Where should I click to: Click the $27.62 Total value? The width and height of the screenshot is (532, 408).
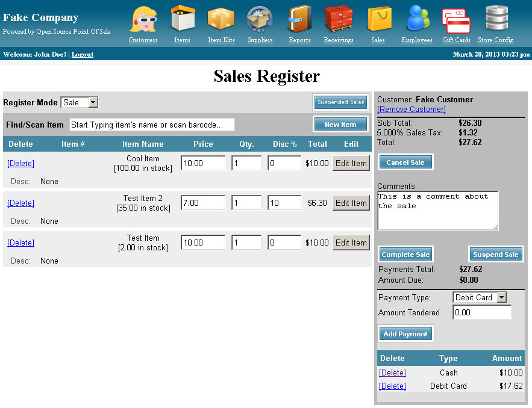click(471, 142)
